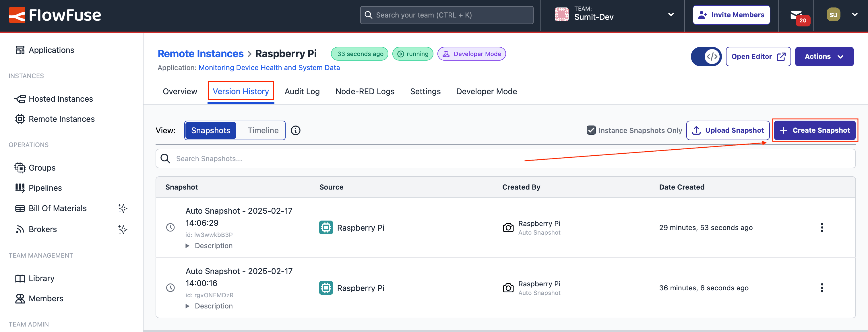The width and height of the screenshot is (868, 332).
Task: Switch to the Audit Log tab
Action: pyautogui.click(x=302, y=91)
